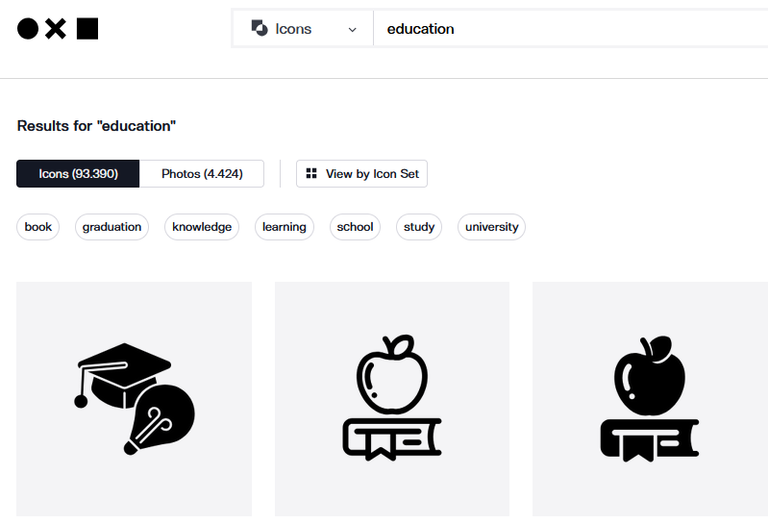Switch to the Photos (4.424) tab
The width and height of the screenshot is (768, 527).
coord(202,174)
